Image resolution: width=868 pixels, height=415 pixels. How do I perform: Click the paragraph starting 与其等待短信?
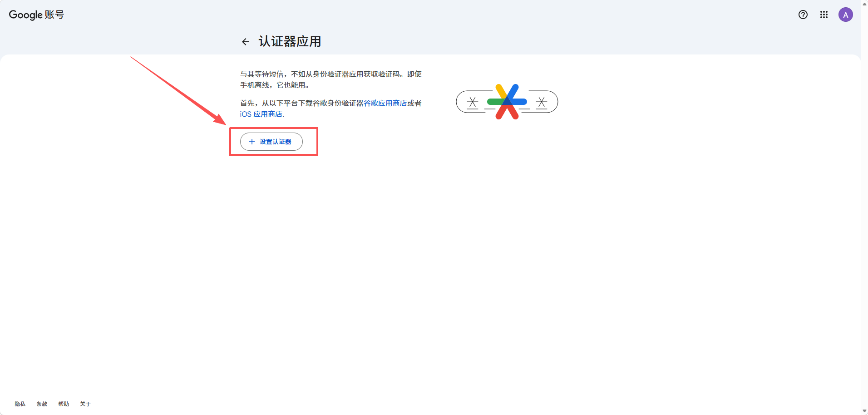click(331, 79)
